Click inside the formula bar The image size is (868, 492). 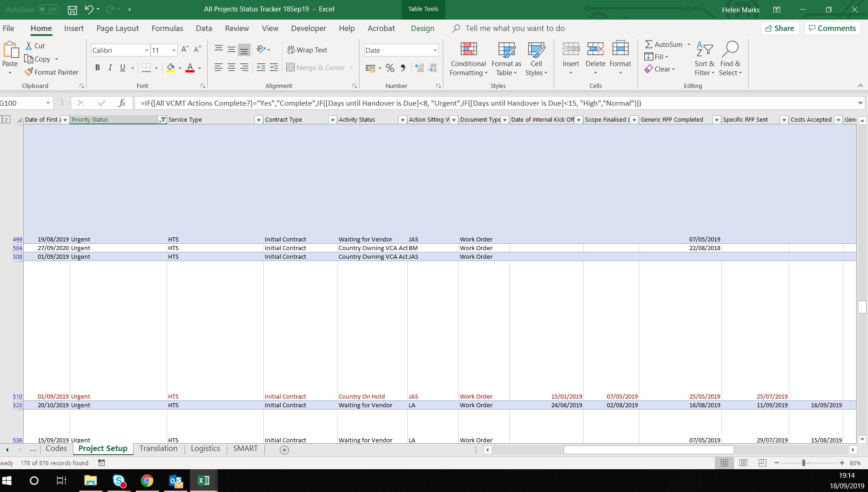(x=365, y=103)
